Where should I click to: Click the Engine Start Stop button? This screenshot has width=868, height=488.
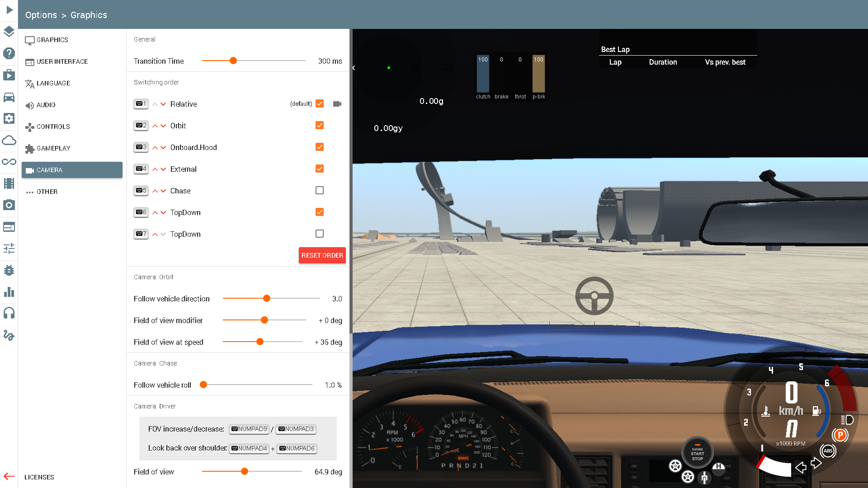coord(697,452)
